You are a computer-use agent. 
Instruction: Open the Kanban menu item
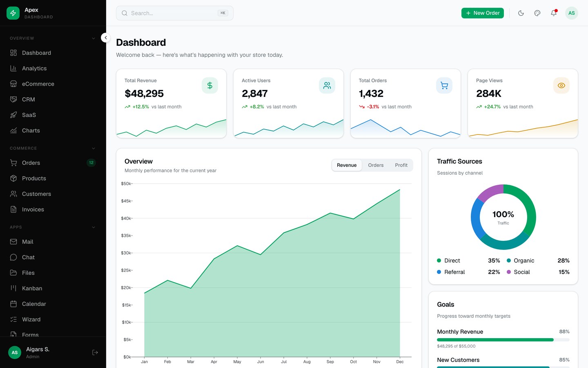coord(53,288)
